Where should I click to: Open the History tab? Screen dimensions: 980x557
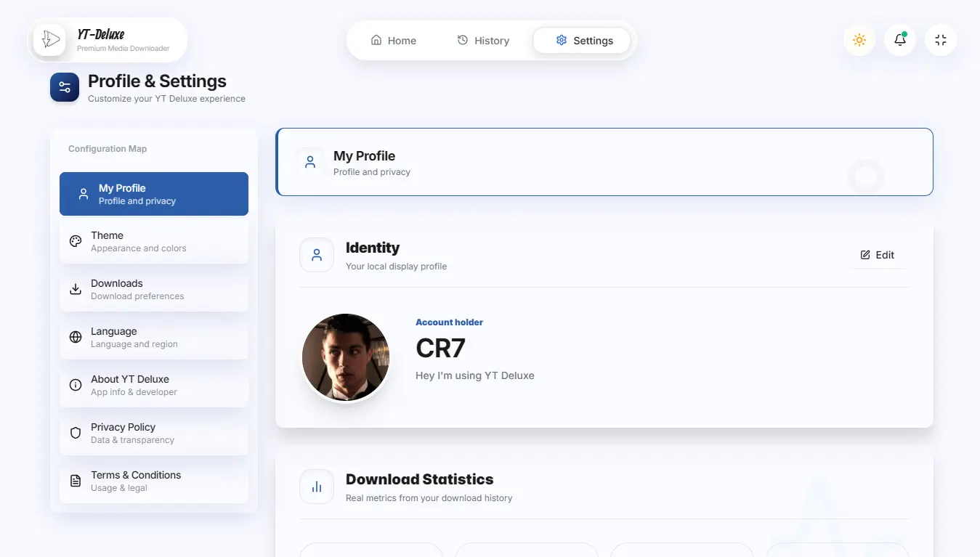pyautogui.click(x=483, y=41)
